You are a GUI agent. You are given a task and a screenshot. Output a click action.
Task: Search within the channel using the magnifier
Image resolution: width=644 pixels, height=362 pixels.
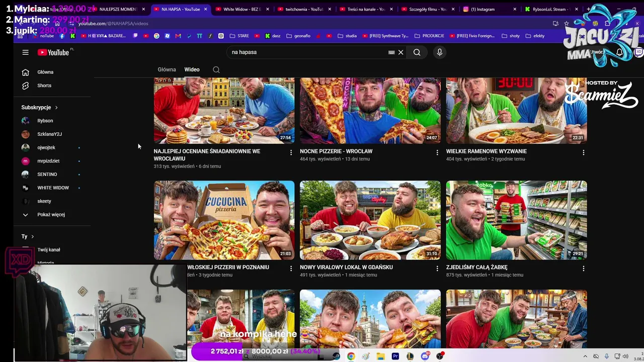(216, 70)
